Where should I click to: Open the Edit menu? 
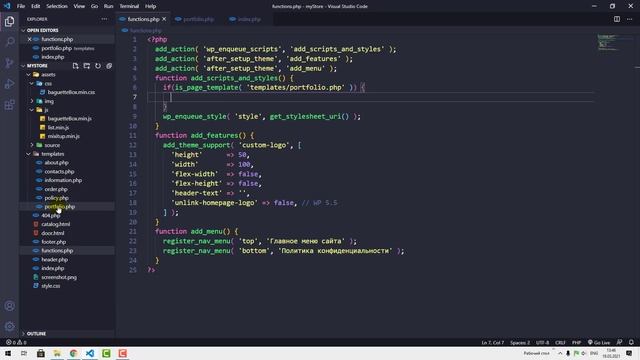pos(36,6)
